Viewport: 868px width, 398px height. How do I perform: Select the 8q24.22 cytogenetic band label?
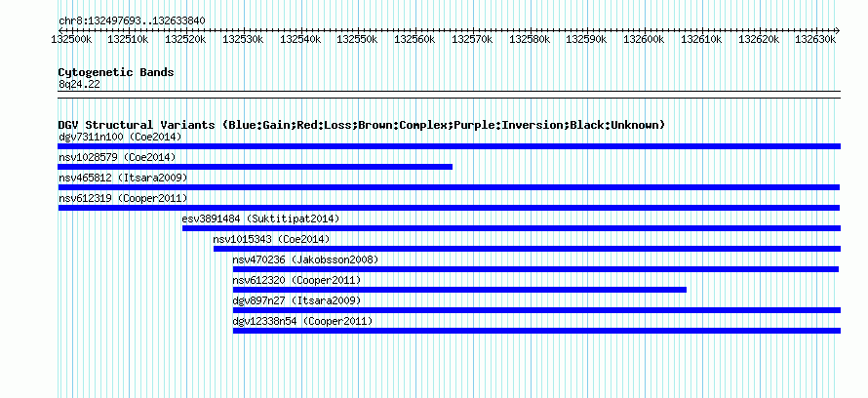[79, 84]
